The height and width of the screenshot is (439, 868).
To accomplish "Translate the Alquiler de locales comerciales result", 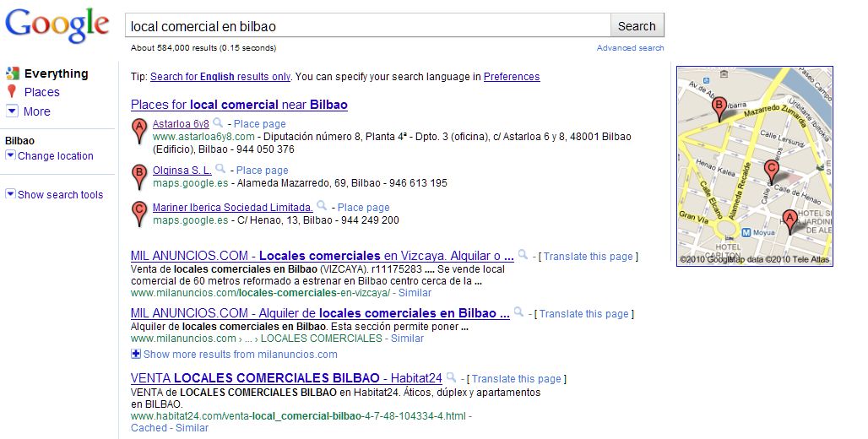I will coord(584,314).
